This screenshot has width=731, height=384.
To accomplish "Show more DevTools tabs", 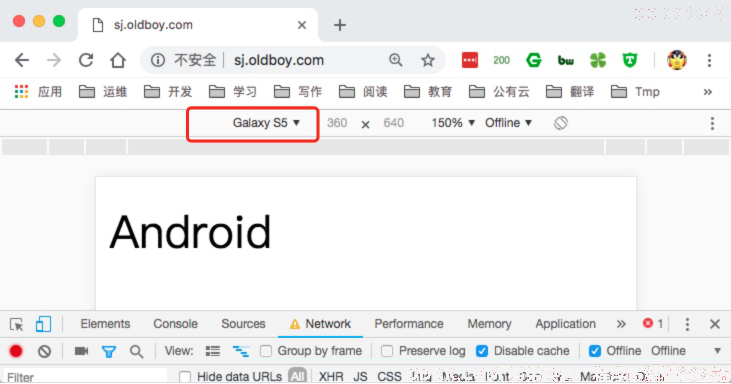I will (621, 324).
